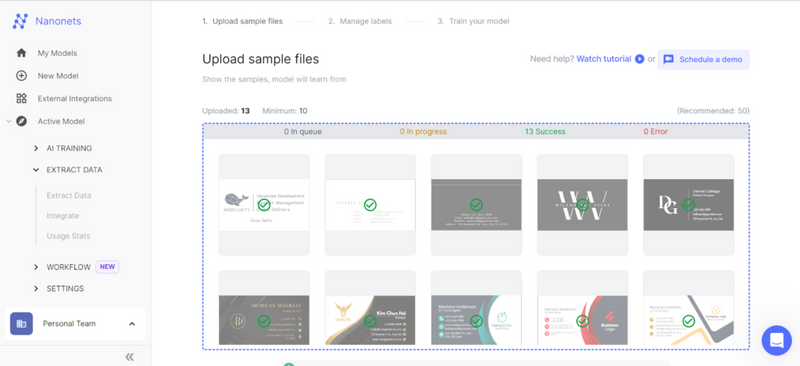Select the Kim Chun Hei card thumbnail
The image size is (800, 366).
tap(370, 308)
